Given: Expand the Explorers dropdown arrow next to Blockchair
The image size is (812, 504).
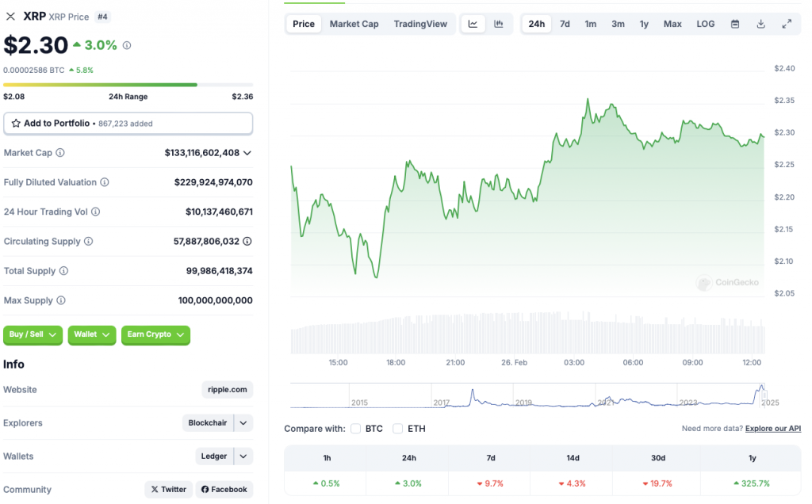Looking at the screenshot, I should tap(243, 422).
